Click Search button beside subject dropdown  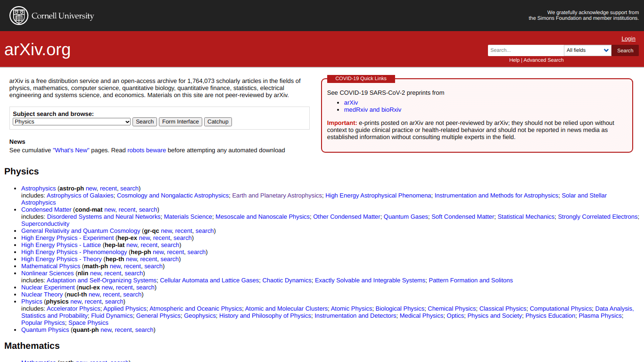point(145,122)
